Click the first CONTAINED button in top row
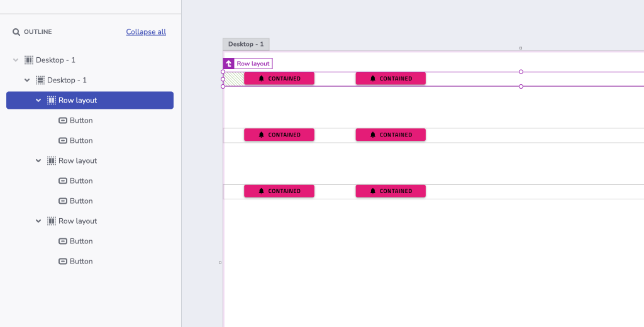 279,79
